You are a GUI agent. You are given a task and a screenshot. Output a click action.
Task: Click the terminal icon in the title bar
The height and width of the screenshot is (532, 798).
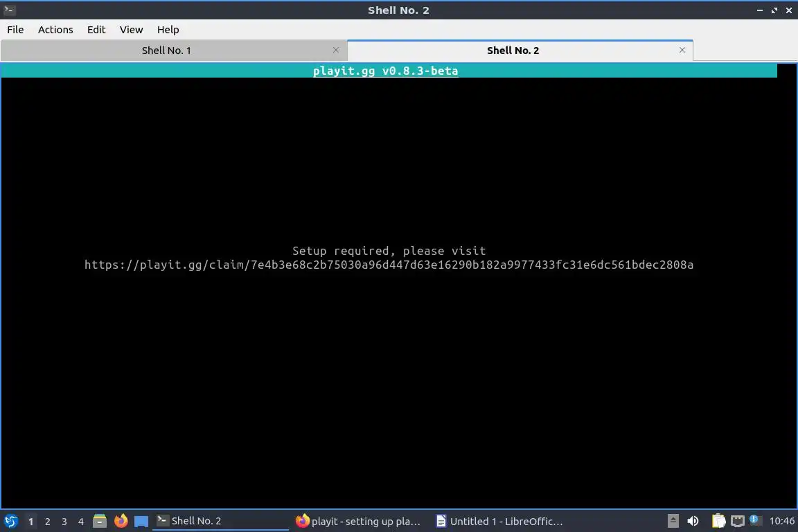9,10
